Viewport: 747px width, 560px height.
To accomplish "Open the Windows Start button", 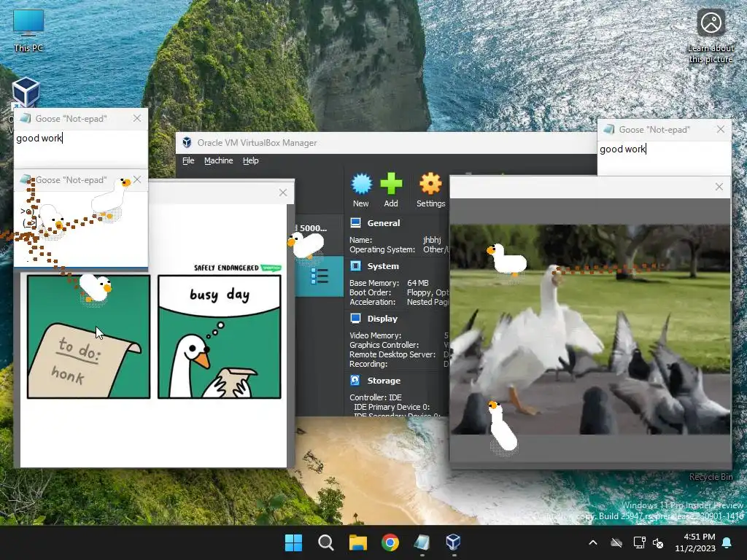I will (293, 542).
